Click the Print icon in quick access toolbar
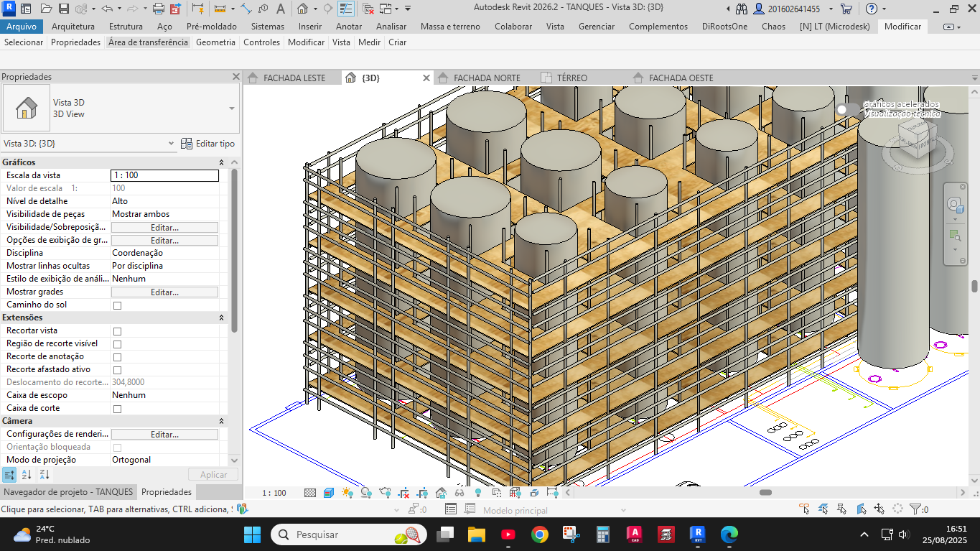This screenshot has height=551, width=980. (x=159, y=9)
